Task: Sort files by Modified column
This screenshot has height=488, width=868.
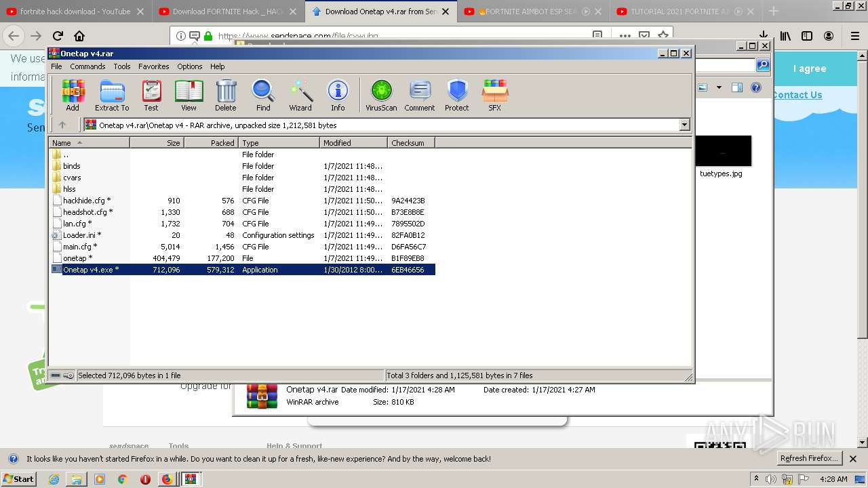Action: [x=353, y=142]
